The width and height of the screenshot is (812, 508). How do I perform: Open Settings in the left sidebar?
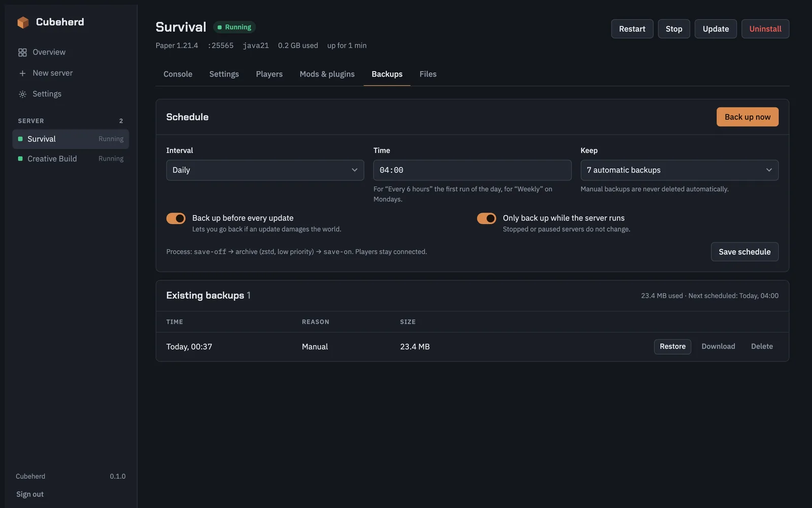coord(71,94)
